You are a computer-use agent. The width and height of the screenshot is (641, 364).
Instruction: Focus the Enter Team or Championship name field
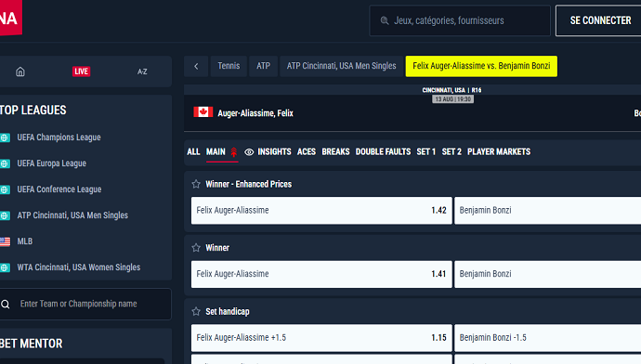pyautogui.click(x=85, y=304)
